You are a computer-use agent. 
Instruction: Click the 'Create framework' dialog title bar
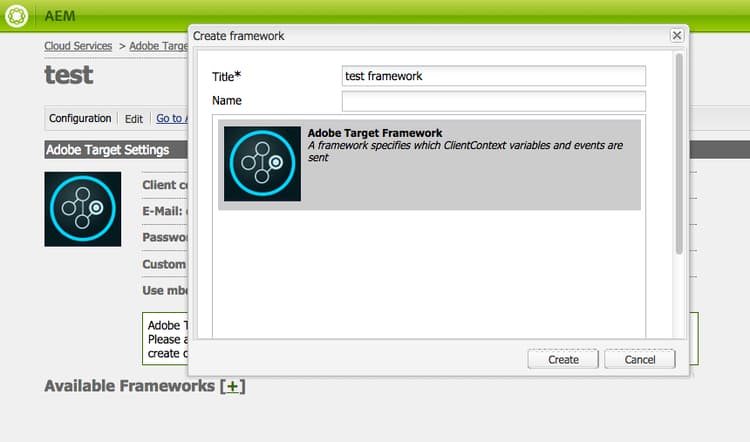pos(430,36)
